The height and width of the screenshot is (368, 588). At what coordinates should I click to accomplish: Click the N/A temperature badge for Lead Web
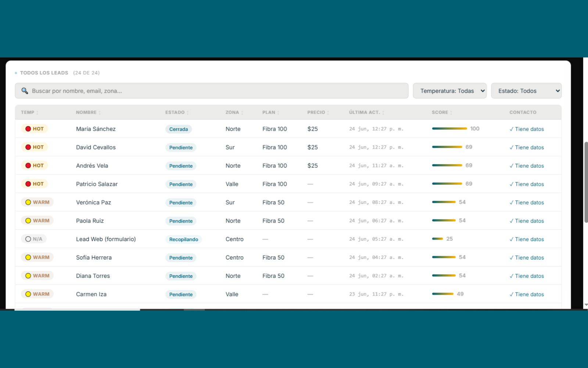click(34, 239)
